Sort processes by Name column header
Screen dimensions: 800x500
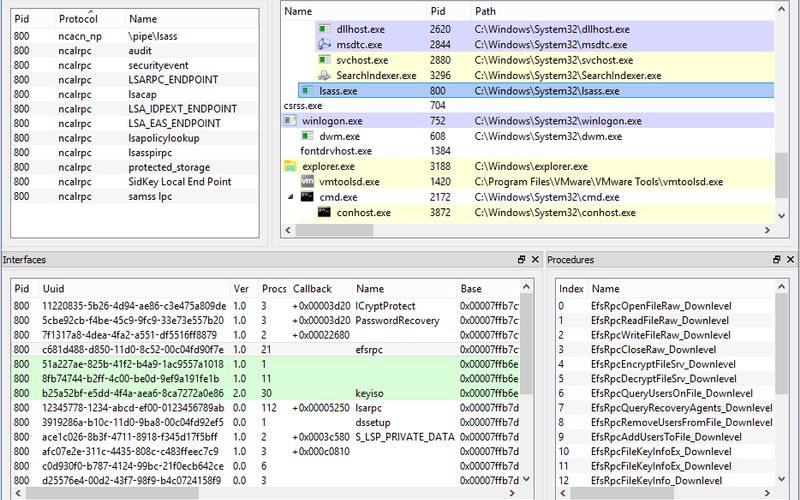(354, 11)
